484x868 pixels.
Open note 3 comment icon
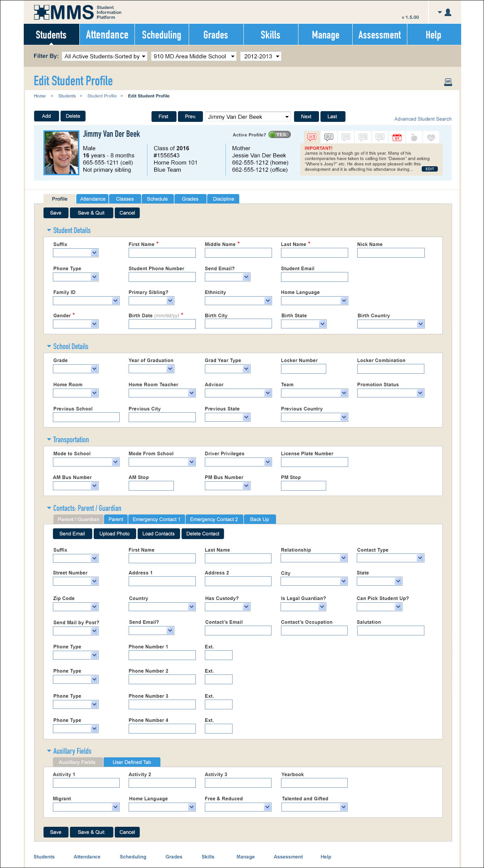pyautogui.click(x=346, y=137)
